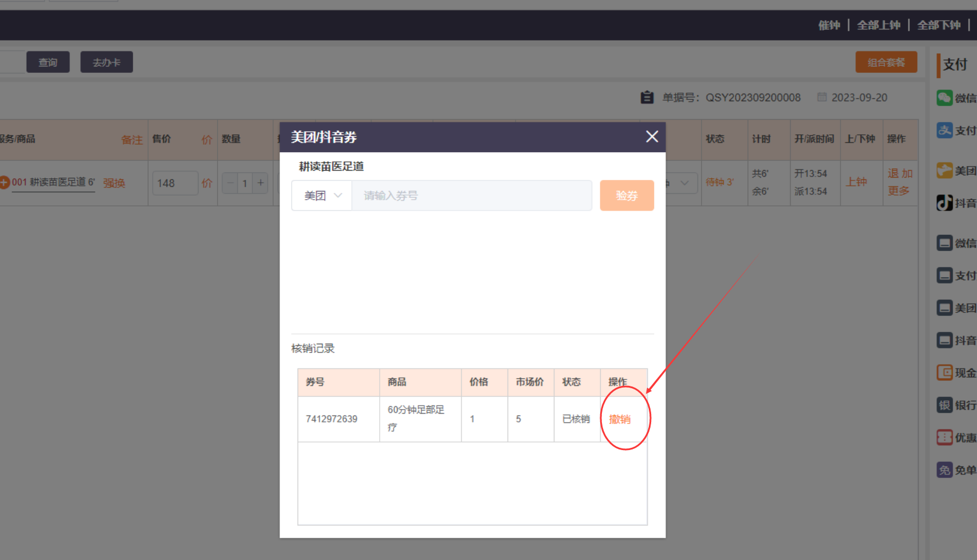Click 催钟 in top bar
Viewport: 977px width, 560px height.
click(829, 25)
